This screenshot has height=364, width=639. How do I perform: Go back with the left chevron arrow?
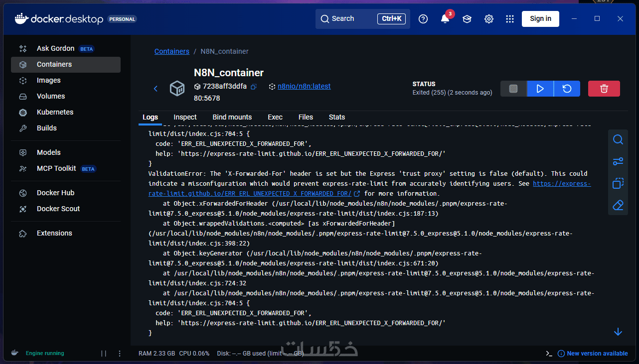[156, 89]
